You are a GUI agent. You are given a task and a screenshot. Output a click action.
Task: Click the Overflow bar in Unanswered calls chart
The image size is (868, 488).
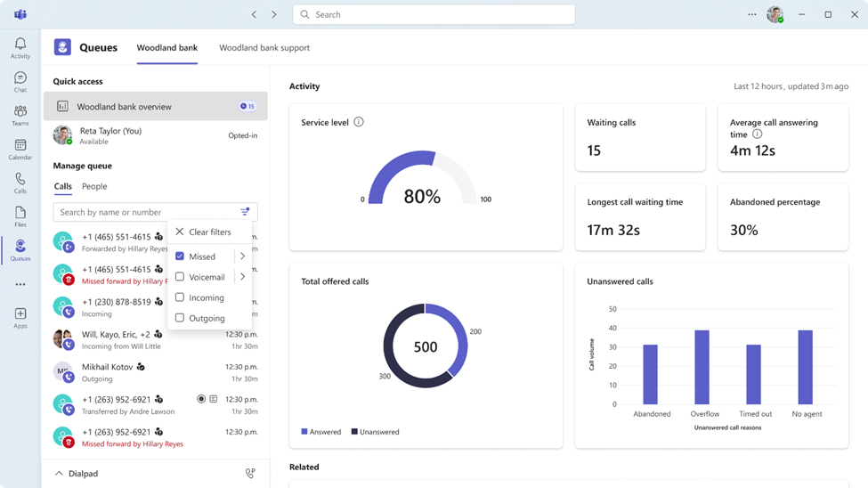702,367
